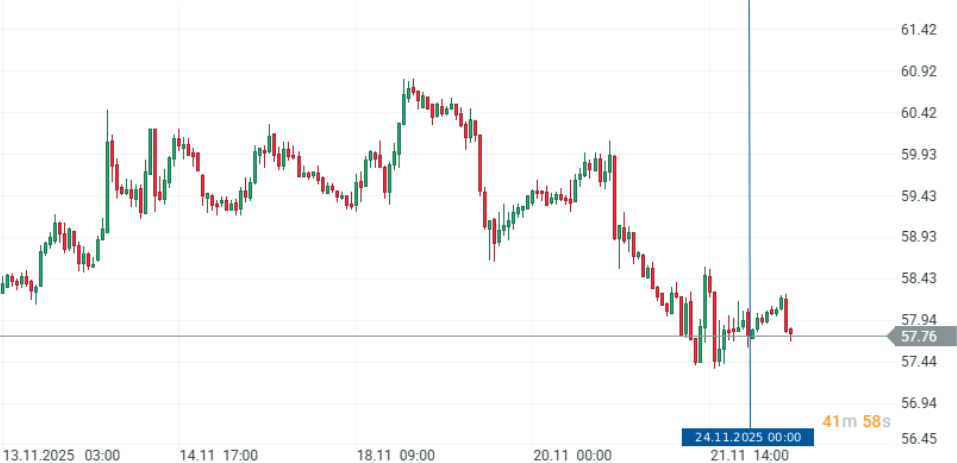Click the 59.93 price axis label

pyautogui.click(x=918, y=154)
